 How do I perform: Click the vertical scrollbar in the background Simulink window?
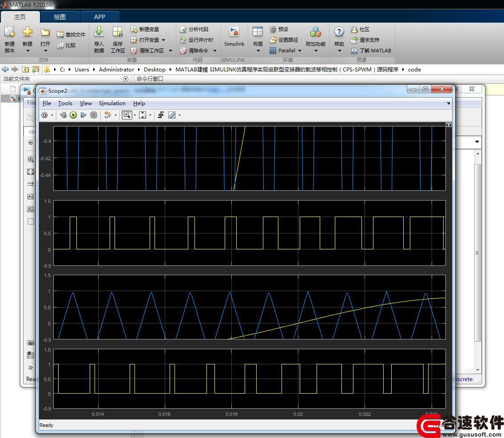478,253
